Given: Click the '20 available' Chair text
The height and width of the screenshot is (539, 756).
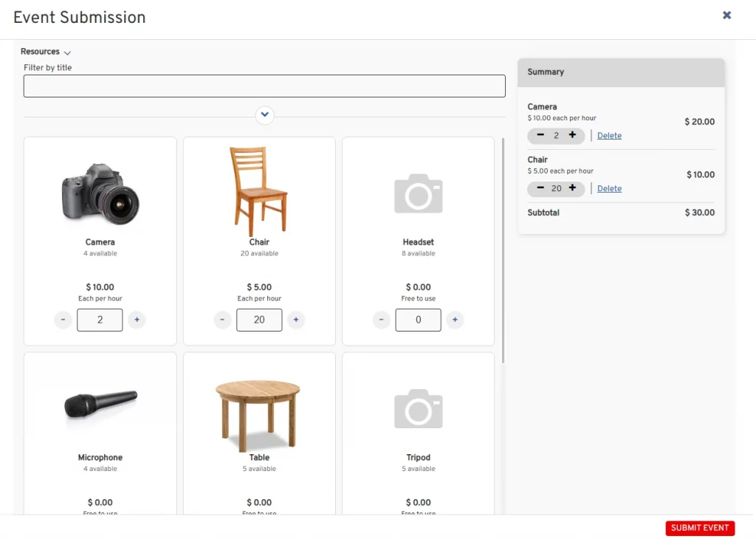Looking at the screenshot, I should click(259, 253).
